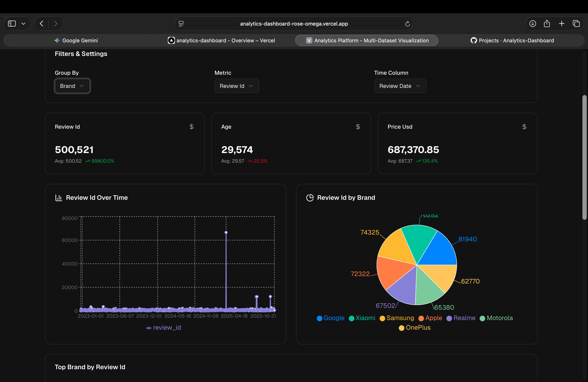The width and height of the screenshot is (588, 382).
Task: Click the dollar icon on the Review Id card
Action: (x=191, y=127)
